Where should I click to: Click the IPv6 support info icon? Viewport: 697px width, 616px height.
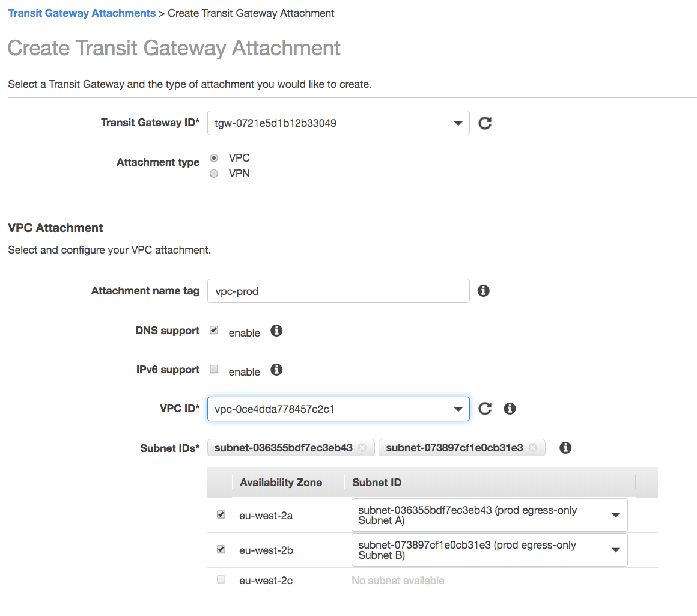point(276,369)
